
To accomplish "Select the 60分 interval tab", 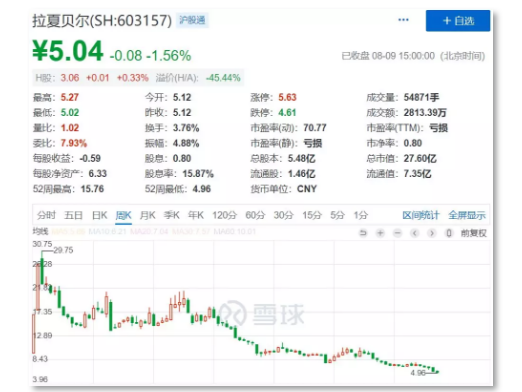I will click(x=255, y=215).
